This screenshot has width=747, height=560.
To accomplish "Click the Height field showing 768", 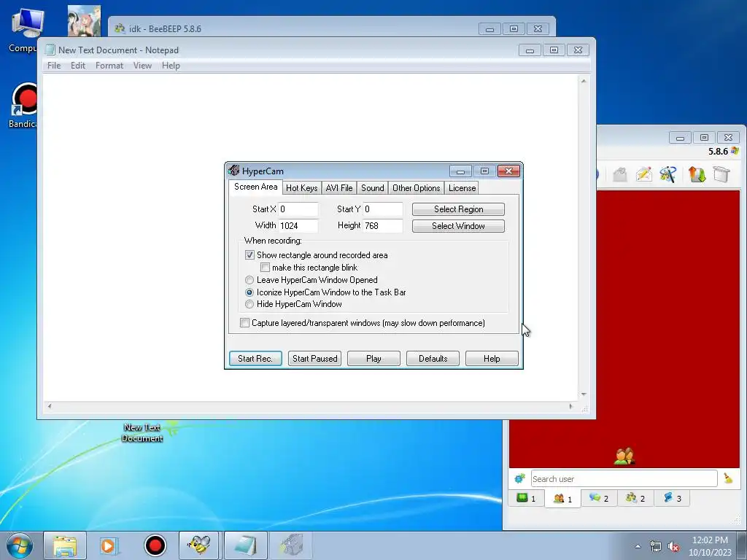I will 383,226.
